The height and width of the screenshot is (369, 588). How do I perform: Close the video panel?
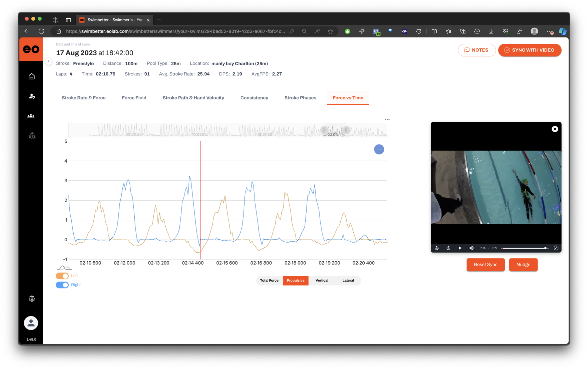pyautogui.click(x=555, y=129)
